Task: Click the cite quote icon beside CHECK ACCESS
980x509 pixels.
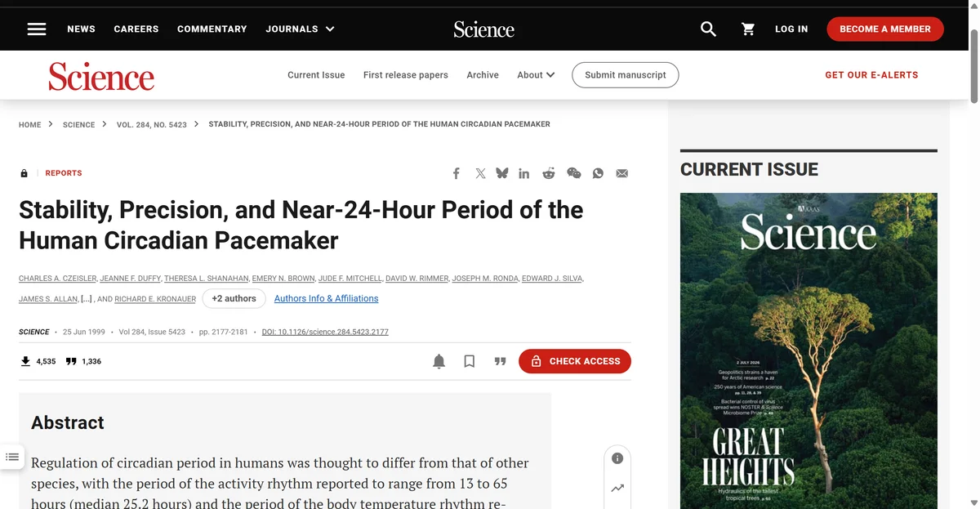Action: (x=501, y=361)
